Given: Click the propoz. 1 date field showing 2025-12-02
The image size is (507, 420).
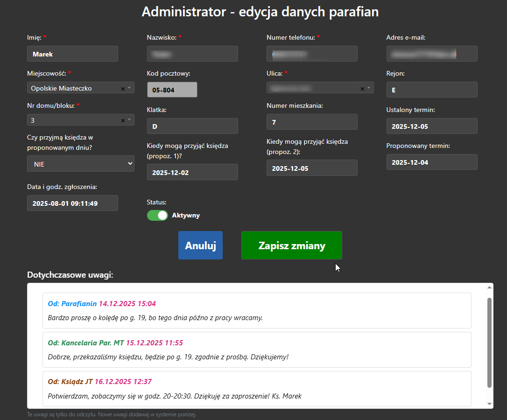Looking at the screenshot, I should pyautogui.click(x=192, y=172).
